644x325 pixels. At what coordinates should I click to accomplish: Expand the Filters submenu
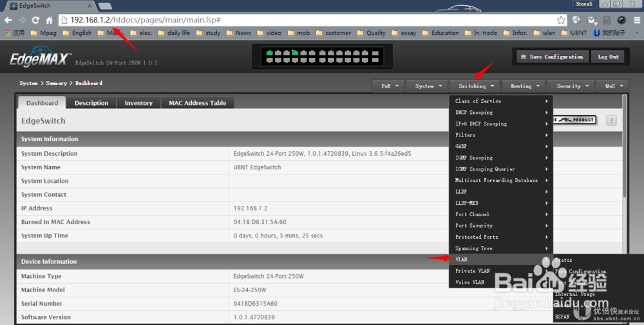pyautogui.click(x=500, y=135)
